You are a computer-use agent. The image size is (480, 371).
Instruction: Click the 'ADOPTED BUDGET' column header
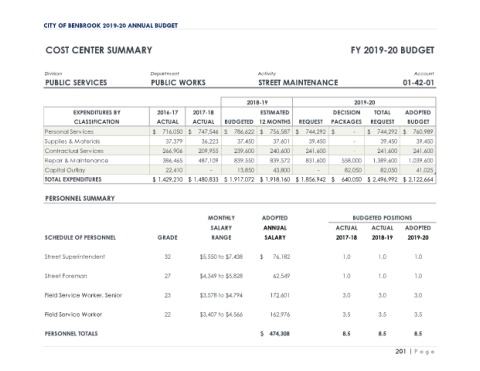(418, 117)
